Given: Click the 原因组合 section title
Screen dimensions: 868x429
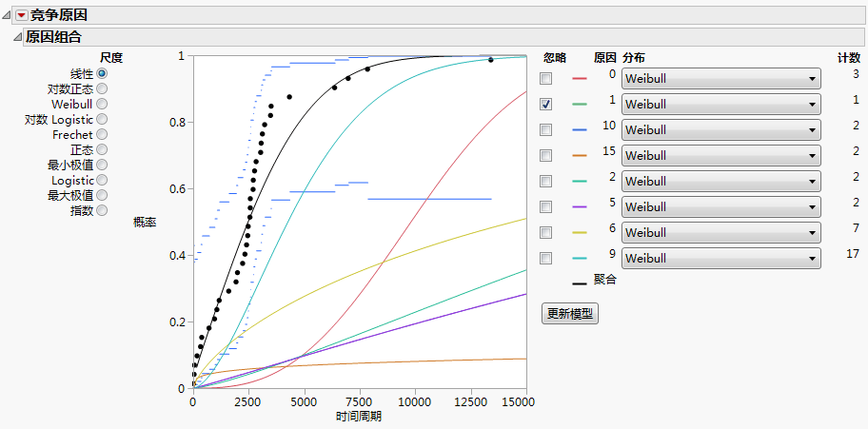Looking at the screenshot, I should (x=53, y=37).
